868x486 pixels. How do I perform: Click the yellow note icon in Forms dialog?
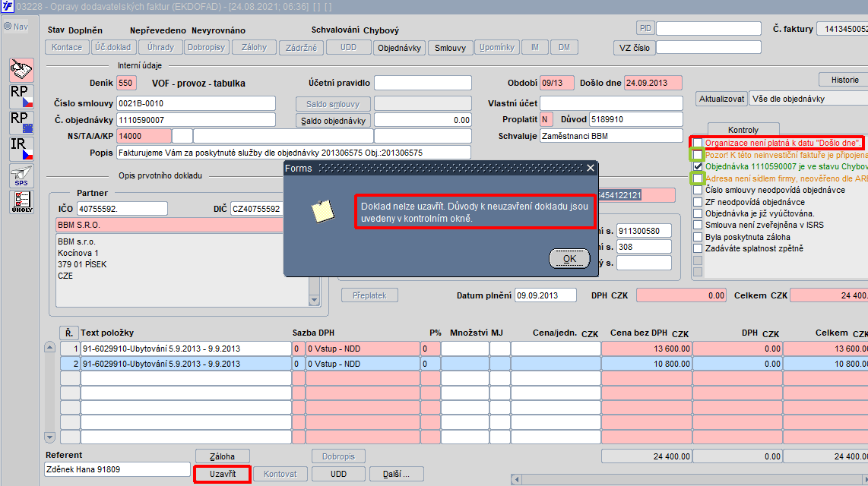point(323,211)
